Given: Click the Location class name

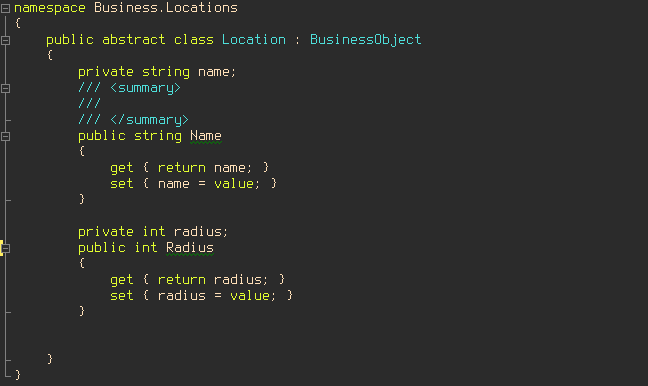Looking at the screenshot, I should tap(253, 40).
